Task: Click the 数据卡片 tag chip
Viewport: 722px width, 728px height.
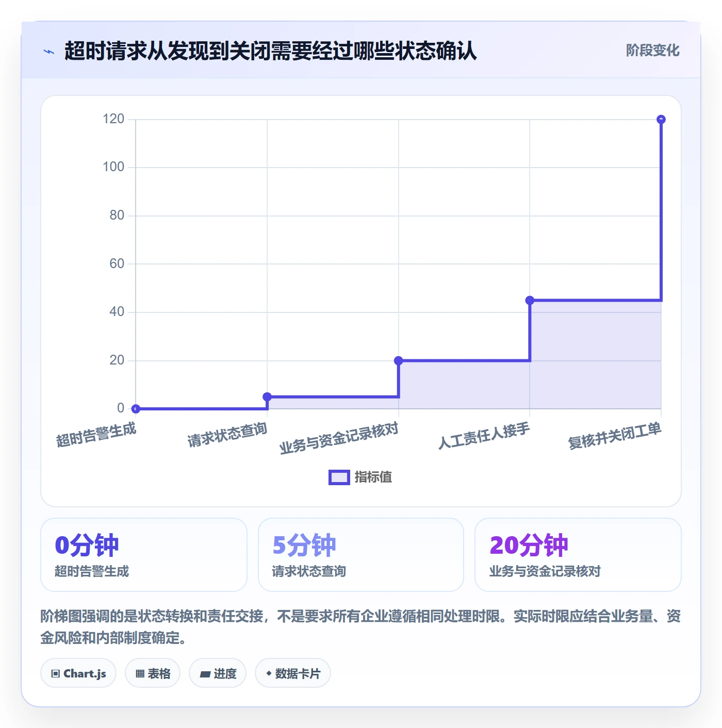Action: (293, 673)
